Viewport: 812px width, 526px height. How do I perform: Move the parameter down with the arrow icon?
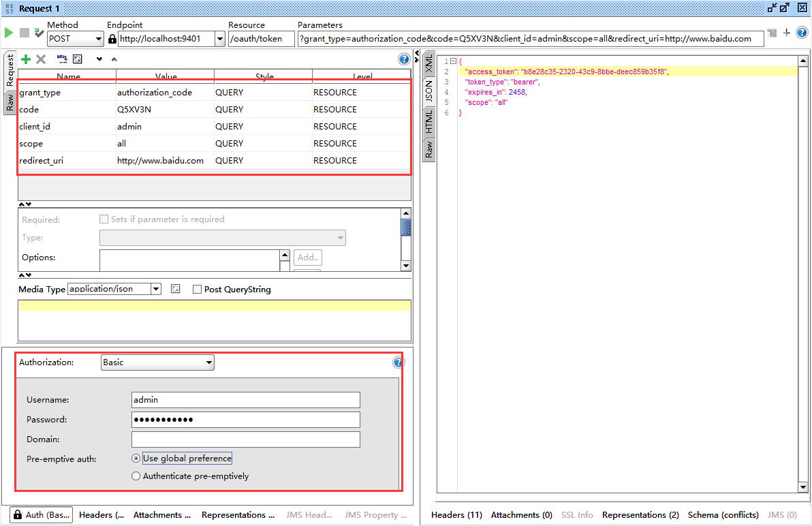pos(99,59)
